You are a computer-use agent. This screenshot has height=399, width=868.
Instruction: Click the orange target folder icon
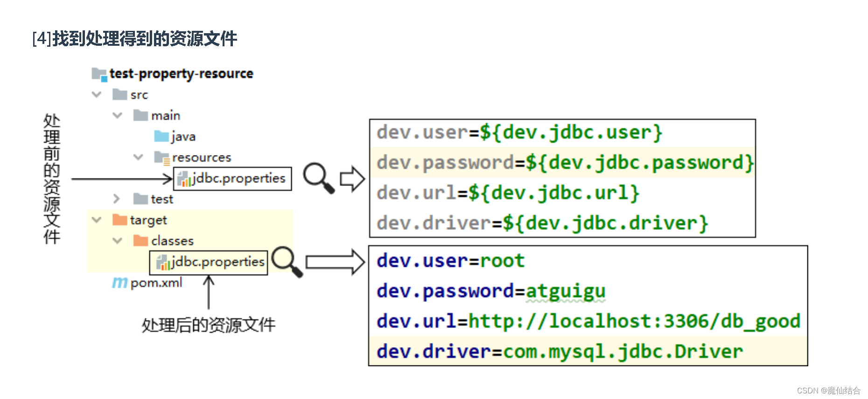click(x=120, y=220)
